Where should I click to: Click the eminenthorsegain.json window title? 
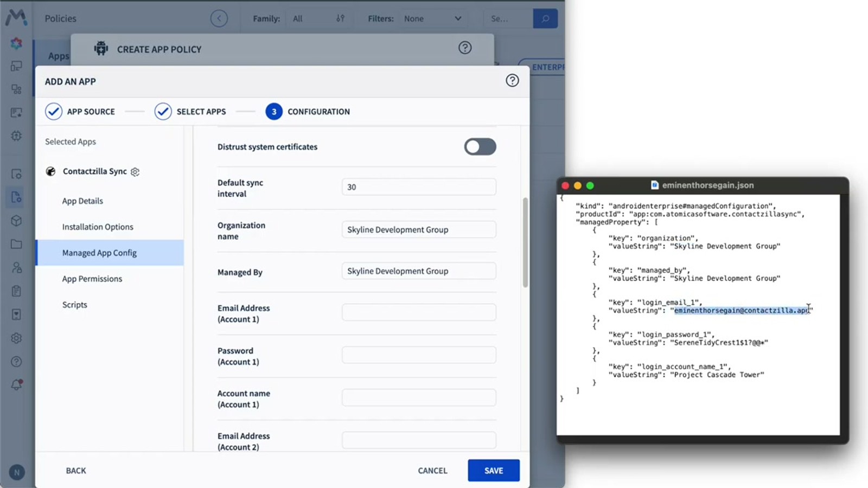tap(707, 185)
